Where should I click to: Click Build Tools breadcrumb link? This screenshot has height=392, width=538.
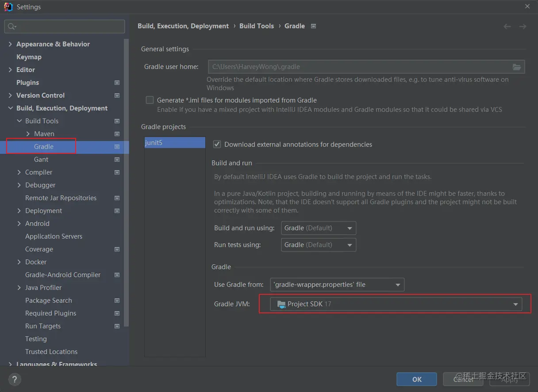(257, 26)
